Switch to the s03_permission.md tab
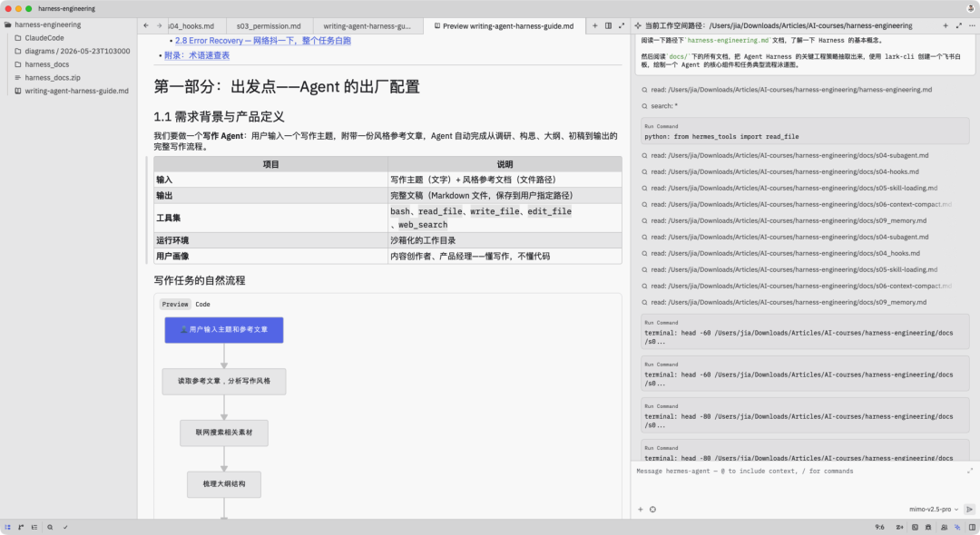This screenshot has height=535, width=980. [x=269, y=26]
